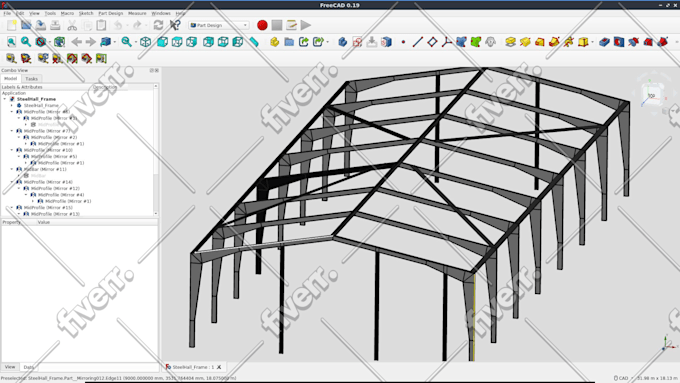Click the Revolution yellow icon
The height and width of the screenshot is (383, 680).
click(x=525, y=42)
